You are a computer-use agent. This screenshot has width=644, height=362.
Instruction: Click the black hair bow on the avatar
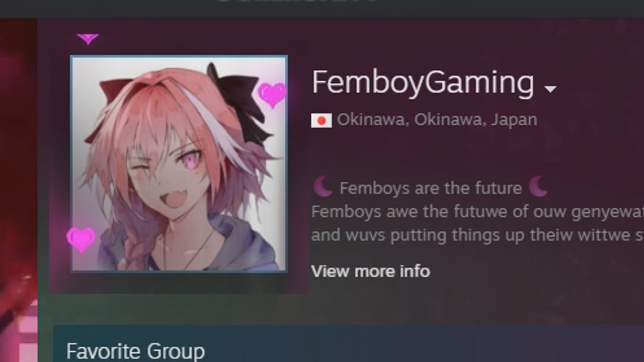point(237,101)
